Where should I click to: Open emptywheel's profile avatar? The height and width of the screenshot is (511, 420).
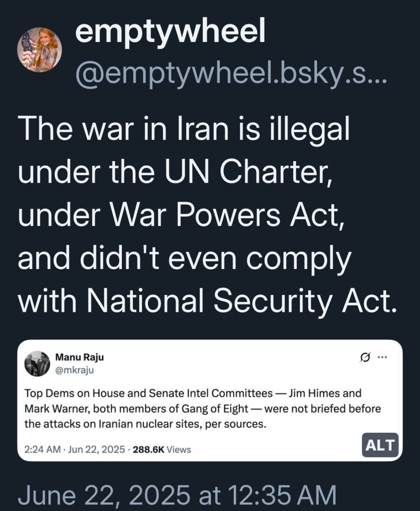[39, 51]
